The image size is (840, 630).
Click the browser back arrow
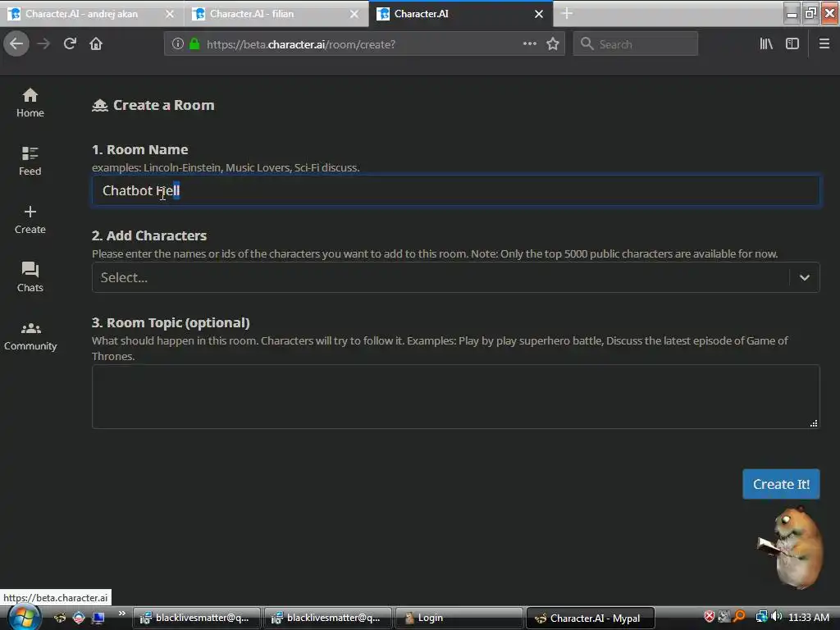[16, 44]
